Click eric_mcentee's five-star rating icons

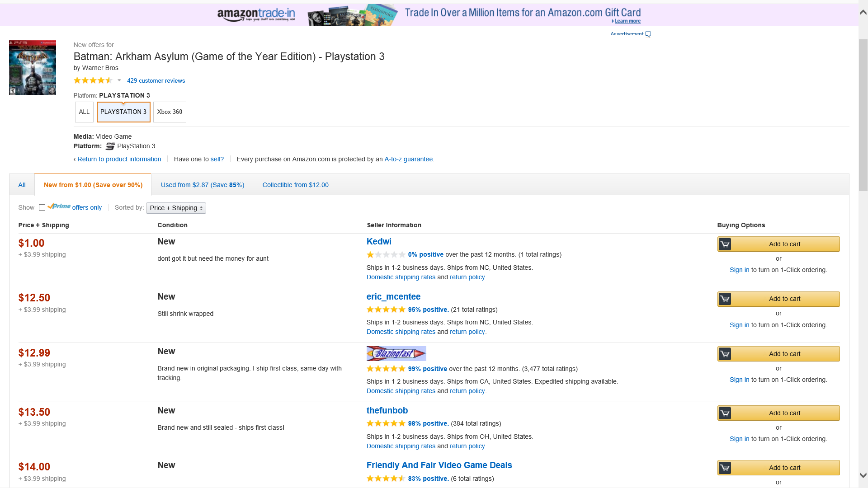click(x=386, y=310)
